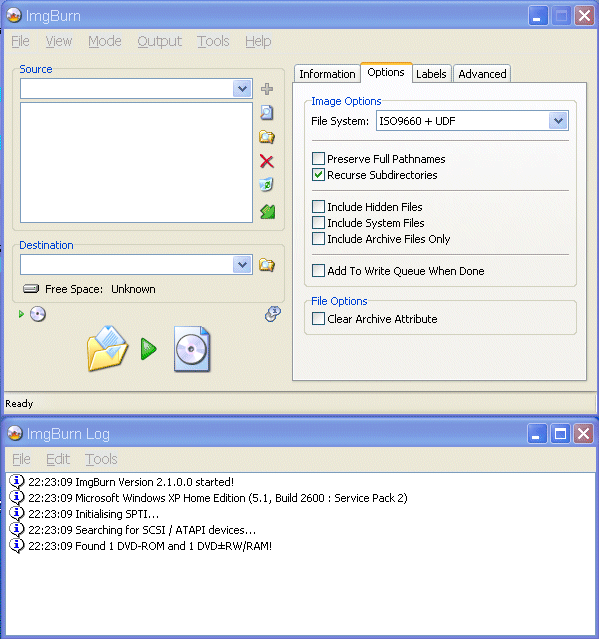
Task: Select the Options tab
Action: tap(386, 73)
